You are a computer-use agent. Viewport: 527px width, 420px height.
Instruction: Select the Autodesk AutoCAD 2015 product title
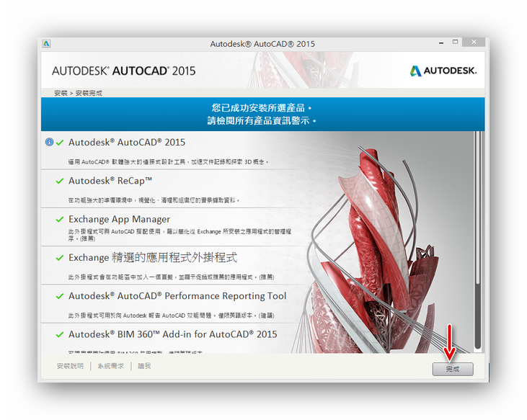pos(127,143)
